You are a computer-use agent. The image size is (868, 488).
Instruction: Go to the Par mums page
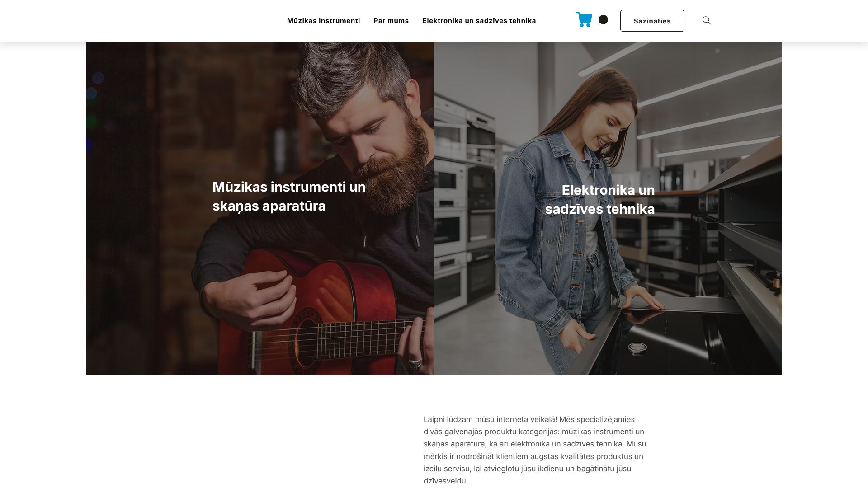391,21
